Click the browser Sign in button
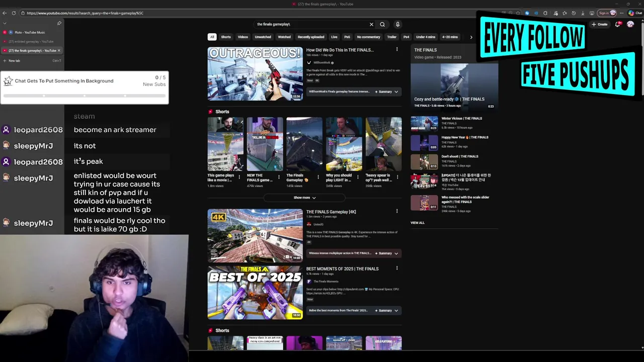Image resolution: width=644 pixels, height=362 pixels. point(607,13)
